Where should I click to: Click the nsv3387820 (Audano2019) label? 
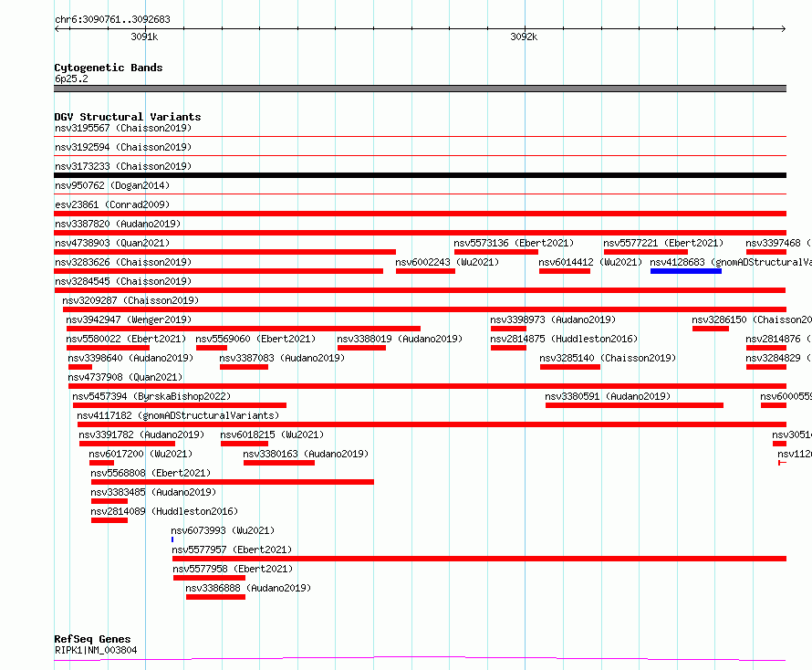point(118,224)
